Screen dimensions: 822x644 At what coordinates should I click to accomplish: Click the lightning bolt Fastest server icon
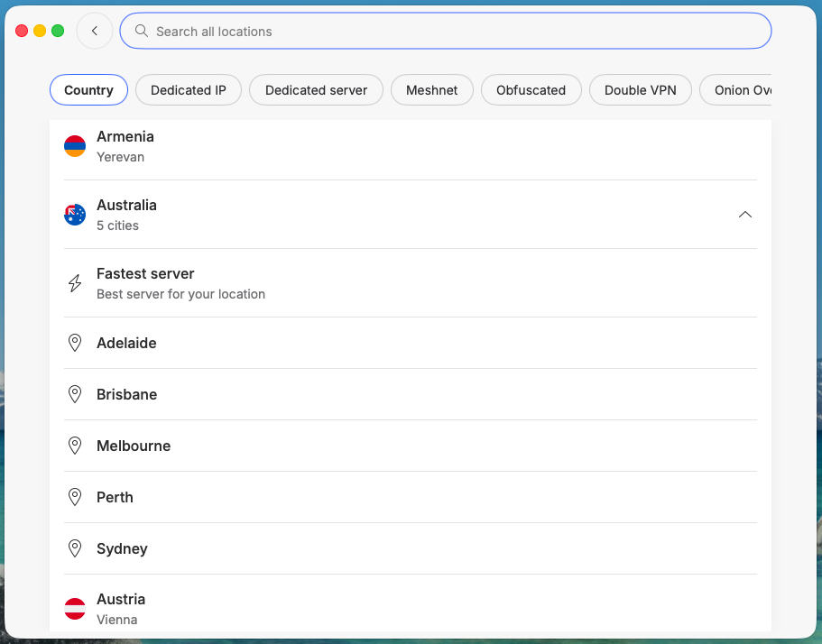[75, 283]
